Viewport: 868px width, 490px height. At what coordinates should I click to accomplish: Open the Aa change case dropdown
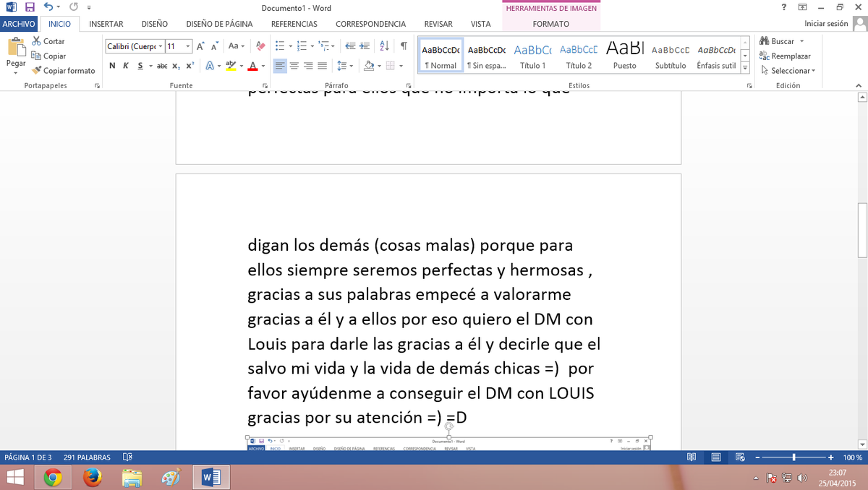[x=236, y=46]
